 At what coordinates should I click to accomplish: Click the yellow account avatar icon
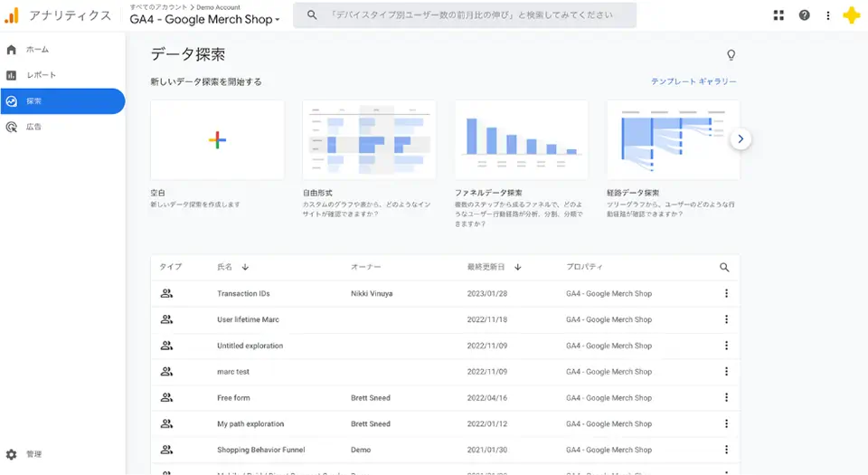click(x=852, y=15)
